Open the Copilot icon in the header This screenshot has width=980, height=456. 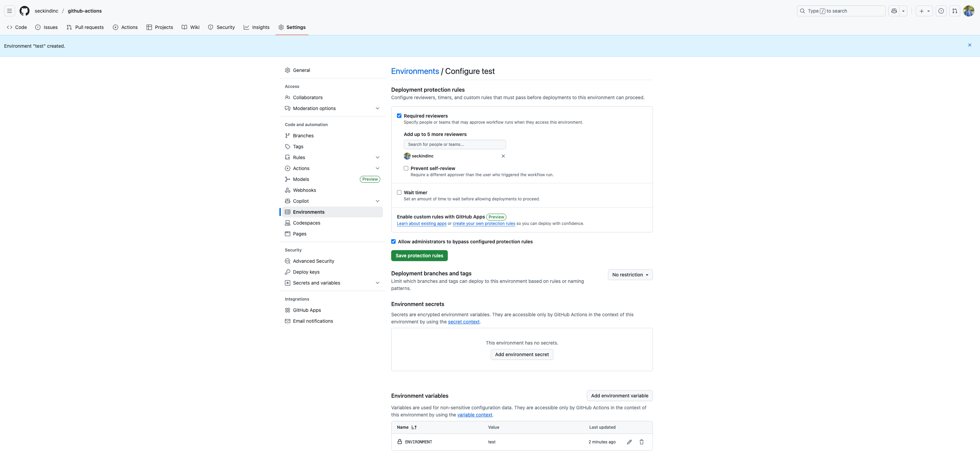(894, 11)
